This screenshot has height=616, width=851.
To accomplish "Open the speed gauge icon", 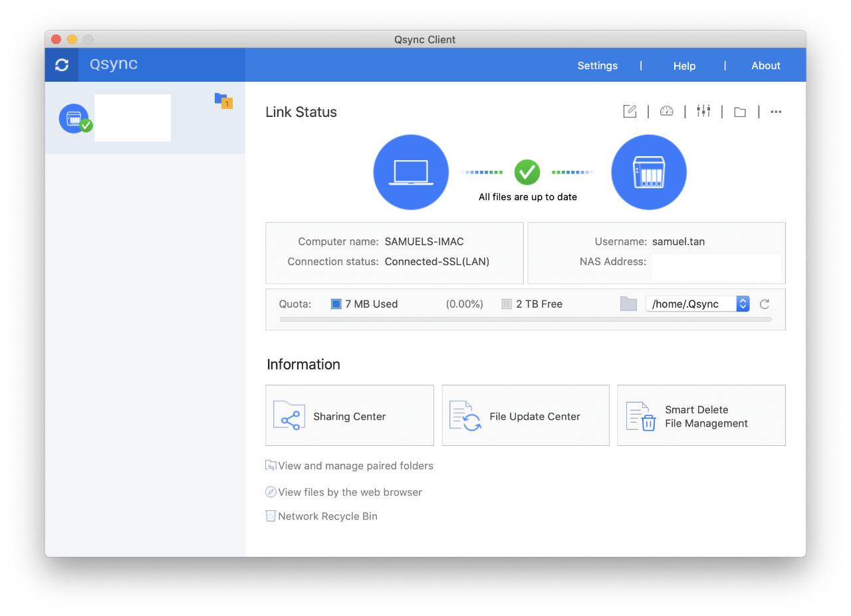I will (666, 111).
